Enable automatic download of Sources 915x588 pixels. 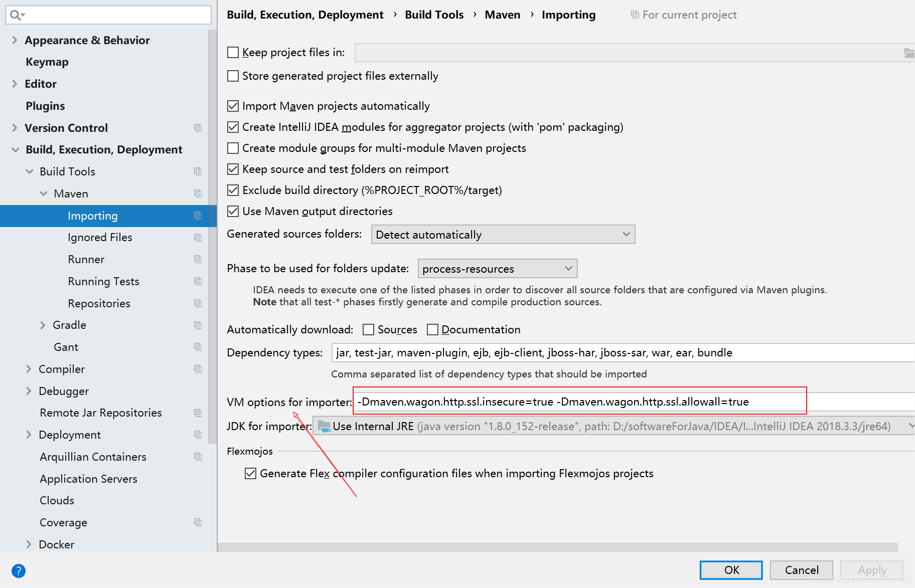pos(368,329)
